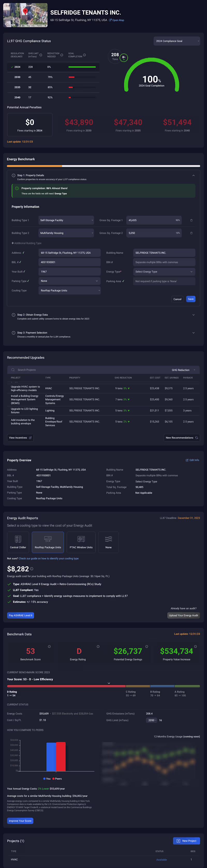Click the search icon in Search Projects
Screen dimensions: 207x868
point(13,370)
